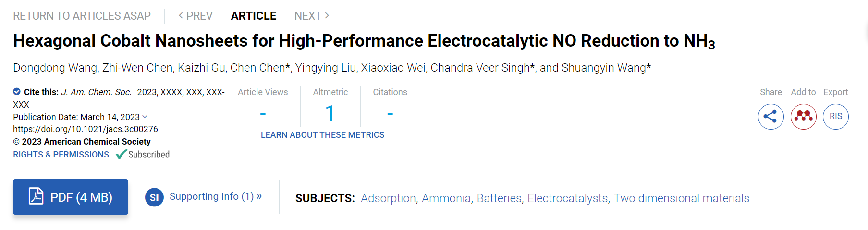Image resolution: width=868 pixels, height=230 pixels.
Task: Select the Adsorption subject
Action: [388, 198]
